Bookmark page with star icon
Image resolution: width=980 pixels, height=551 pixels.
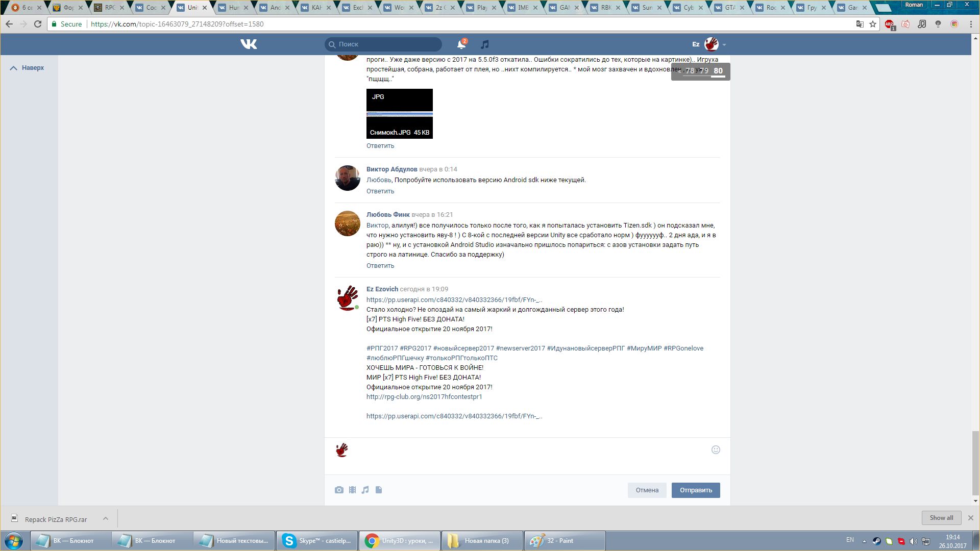click(x=873, y=24)
